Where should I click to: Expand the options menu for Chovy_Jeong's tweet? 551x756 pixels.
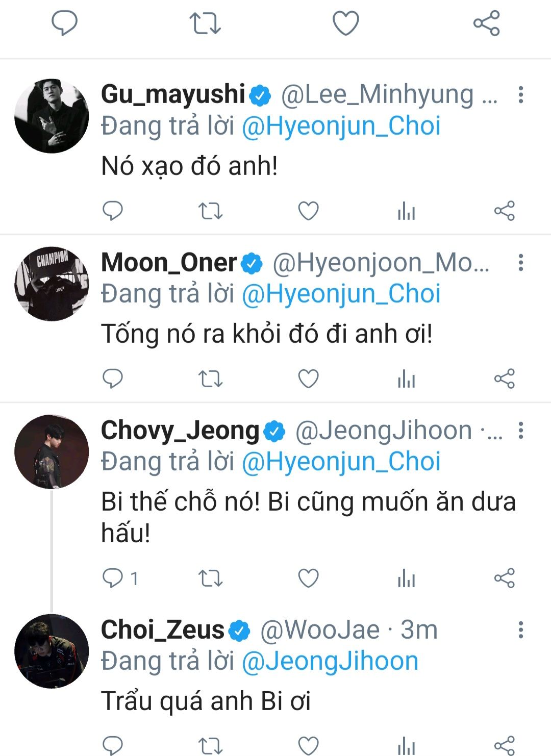click(x=520, y=431)
